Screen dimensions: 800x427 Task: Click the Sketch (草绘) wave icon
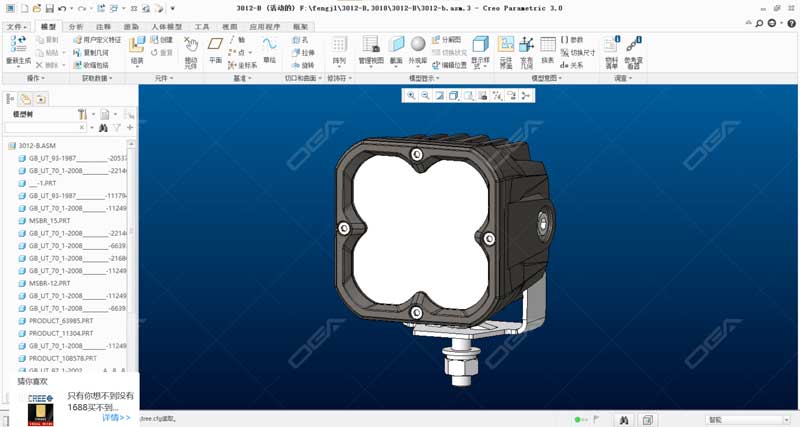click(269, 44)
